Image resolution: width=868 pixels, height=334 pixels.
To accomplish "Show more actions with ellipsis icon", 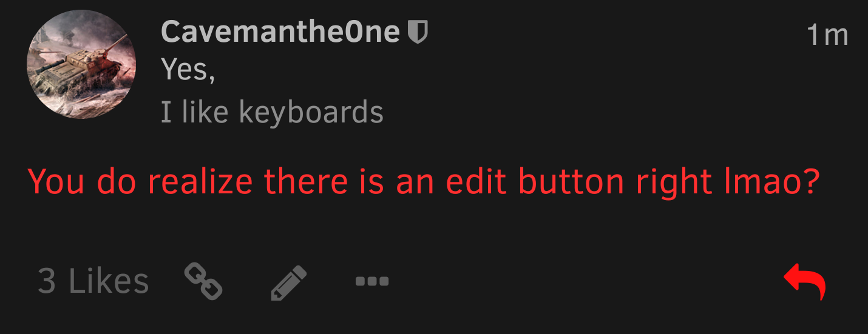I will click(x=372, y=281).
